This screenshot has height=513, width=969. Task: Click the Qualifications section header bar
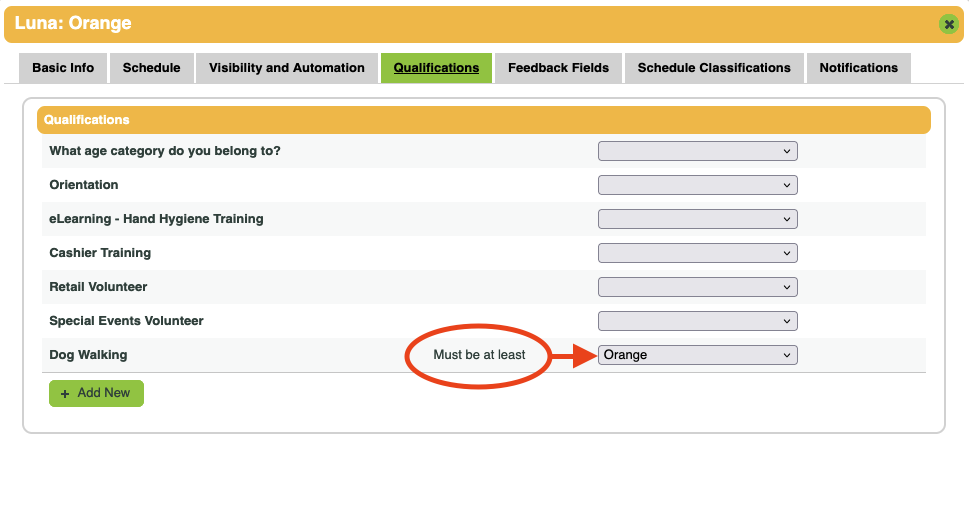pos(483,120)
